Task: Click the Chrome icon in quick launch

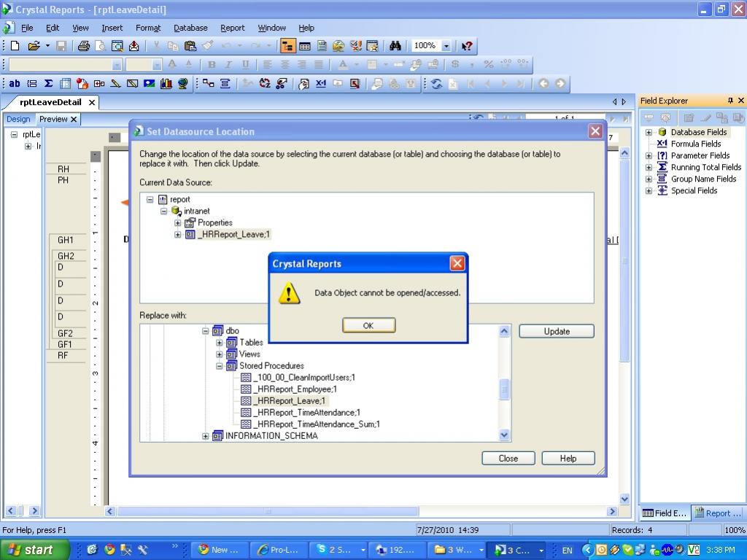Action: (109, 550)
